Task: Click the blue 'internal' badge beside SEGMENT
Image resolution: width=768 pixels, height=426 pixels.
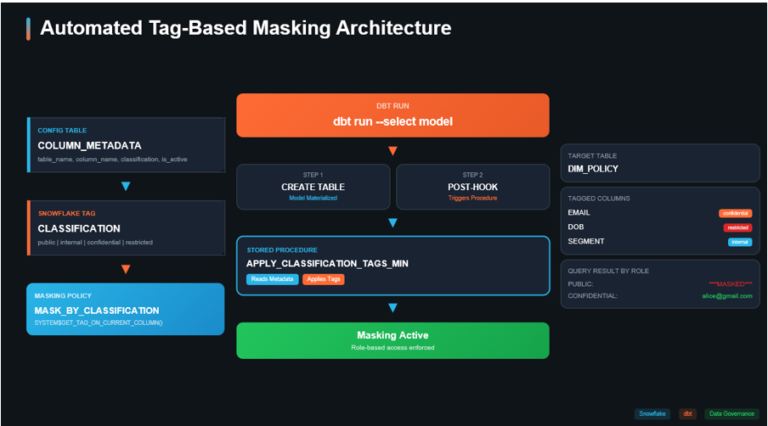Action: [739, 242]
